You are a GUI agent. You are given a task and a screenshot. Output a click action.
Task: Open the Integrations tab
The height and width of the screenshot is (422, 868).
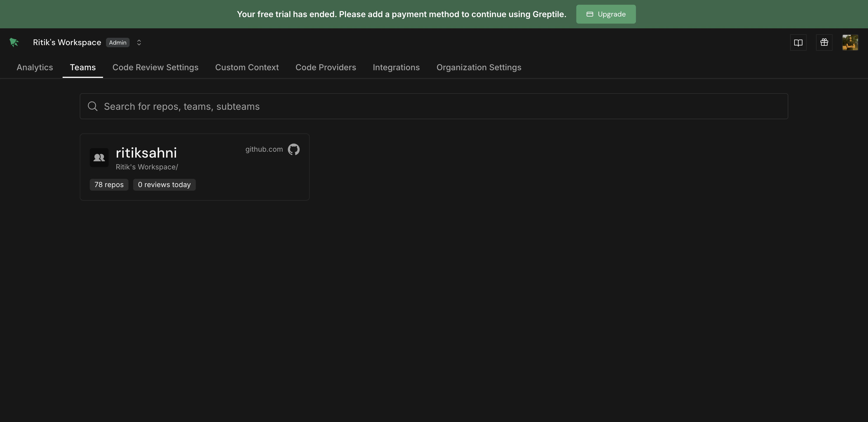click(396, 67)
